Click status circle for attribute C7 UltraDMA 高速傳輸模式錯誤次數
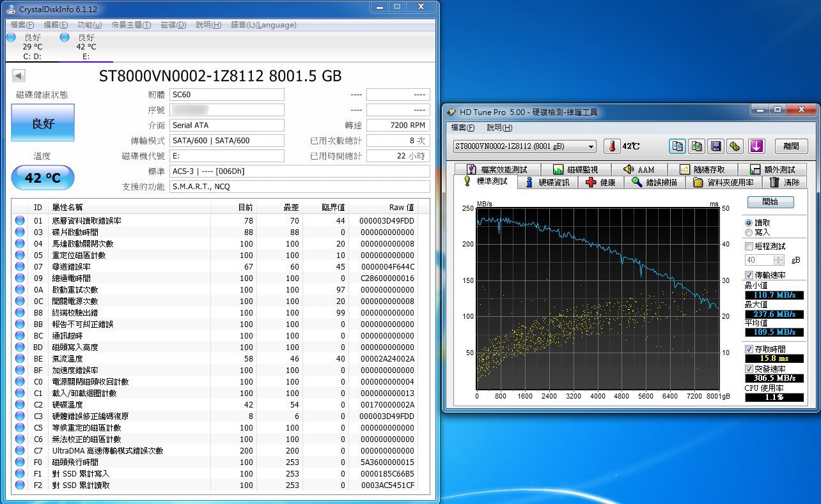821x504 pixels. coord(20,450)
